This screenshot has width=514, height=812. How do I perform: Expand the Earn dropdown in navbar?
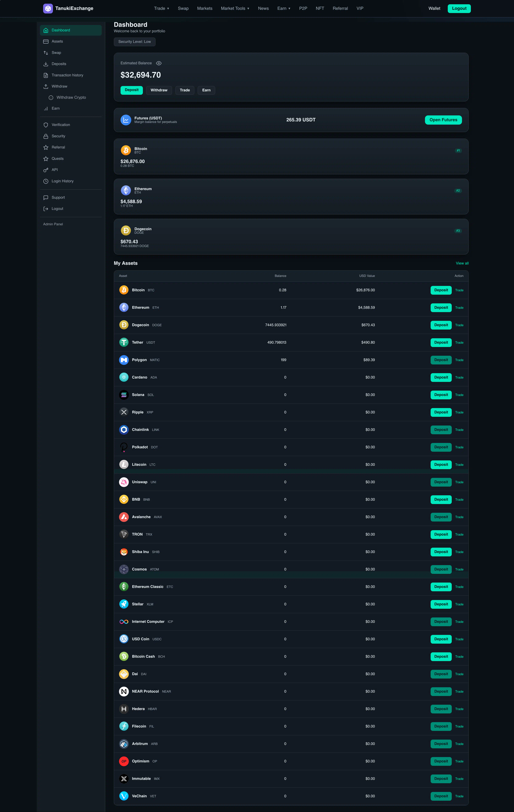point(284,8)
